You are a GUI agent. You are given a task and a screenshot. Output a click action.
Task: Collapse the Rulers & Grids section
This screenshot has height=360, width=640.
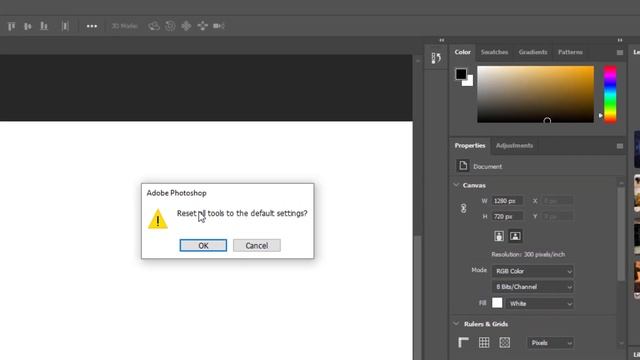click(x=456, y=324)
